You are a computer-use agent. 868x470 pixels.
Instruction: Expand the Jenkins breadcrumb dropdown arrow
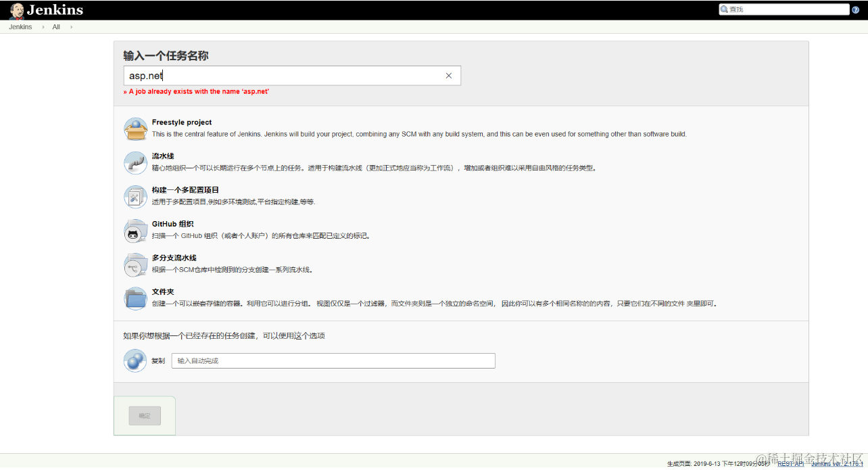(43, 27)
